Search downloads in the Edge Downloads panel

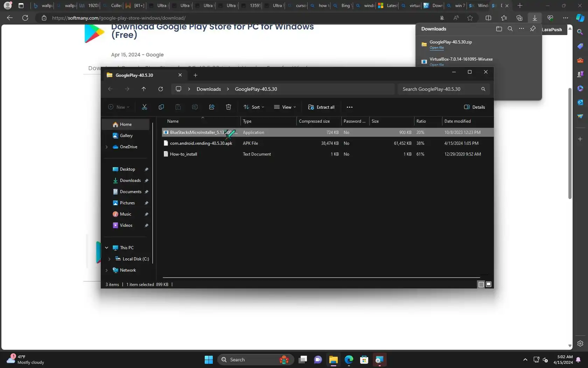tap(510, 29)
